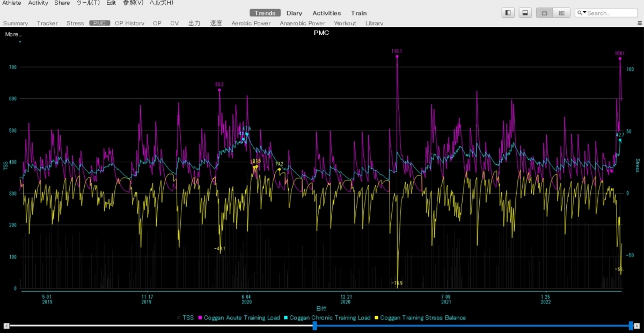Image resolution: width=644 pixels, height=333 pixels.
Task: Open the CP History chart tab
Action: click(129, 23)
